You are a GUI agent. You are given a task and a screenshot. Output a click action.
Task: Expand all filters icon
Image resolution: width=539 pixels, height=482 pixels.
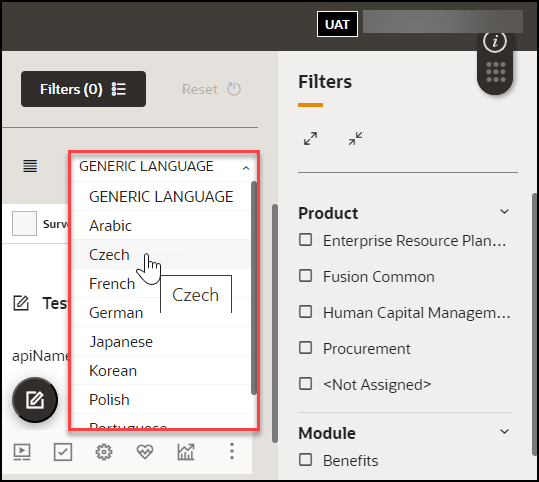coord(310,139)
